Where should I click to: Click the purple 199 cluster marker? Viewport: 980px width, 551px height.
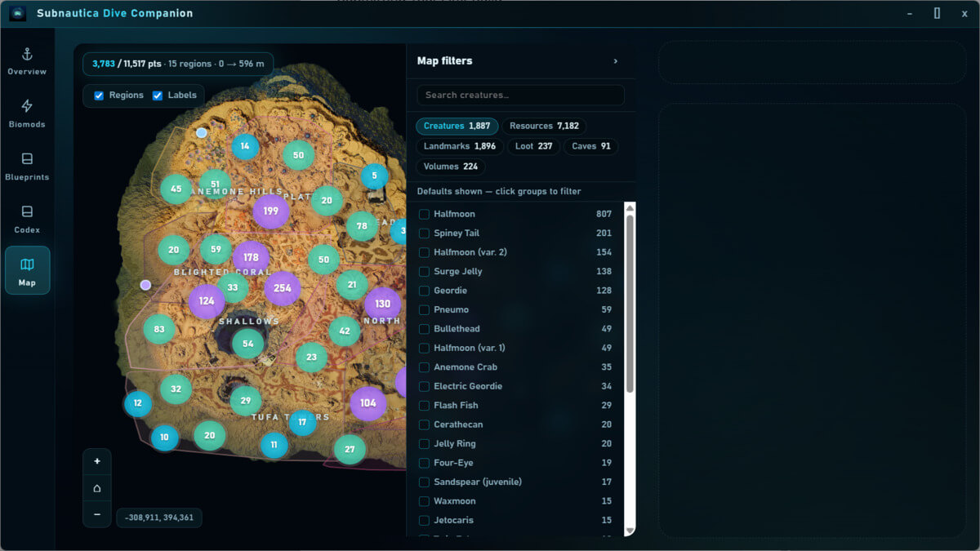click(271, 211)
